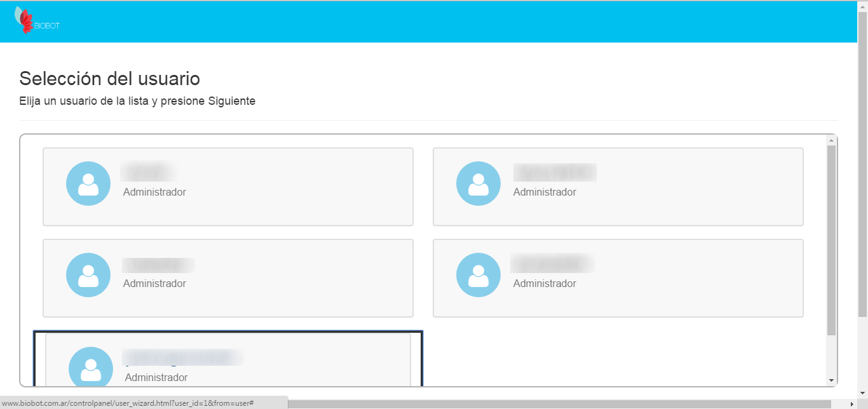Screen dimensions: 868x409
Task: Pick the Administrador label in the dark-bordered card
Action: click(156, 377)
